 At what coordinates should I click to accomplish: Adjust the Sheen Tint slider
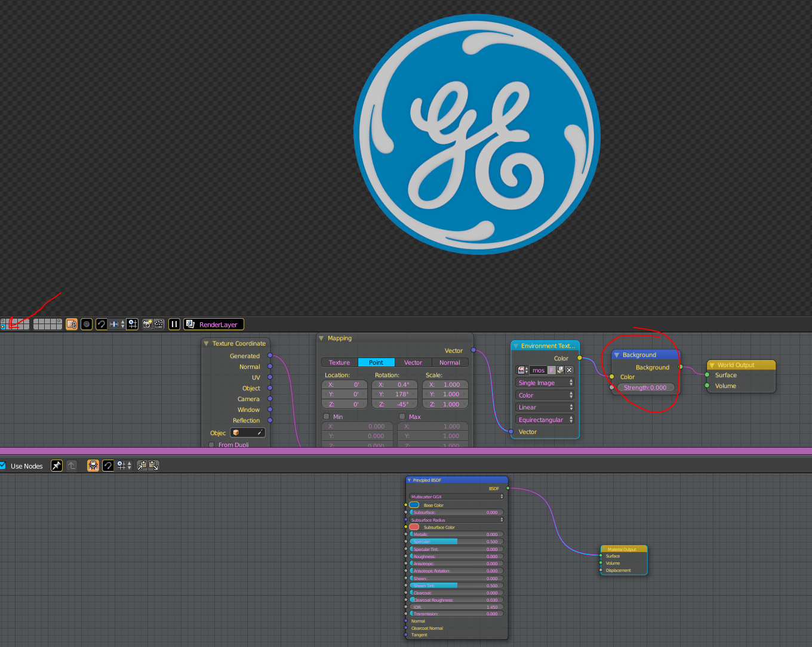click(x=456, y=586)
